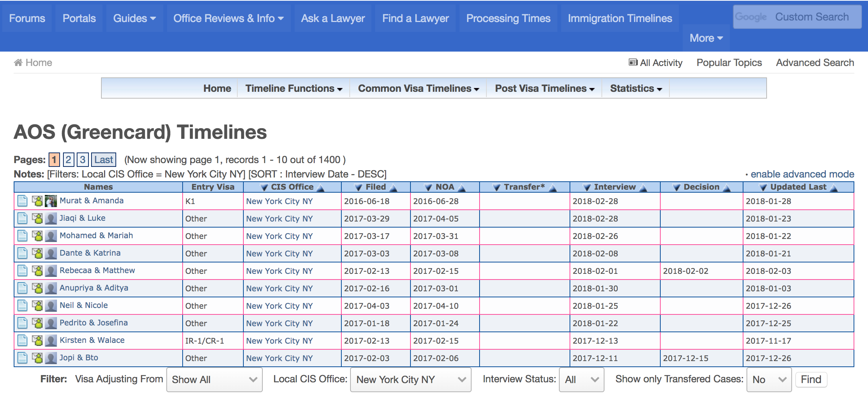Click default avatar in Jopi & Bto row
Viewport: 868px width, 399px height.
click(51, 358)
